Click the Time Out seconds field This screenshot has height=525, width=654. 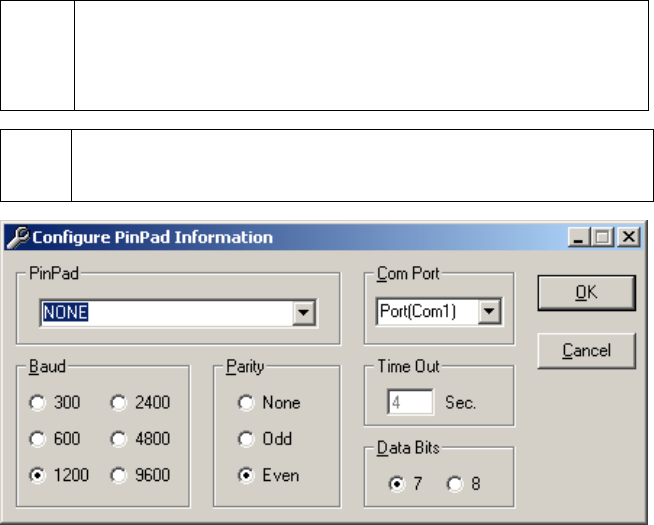[410, 402]
